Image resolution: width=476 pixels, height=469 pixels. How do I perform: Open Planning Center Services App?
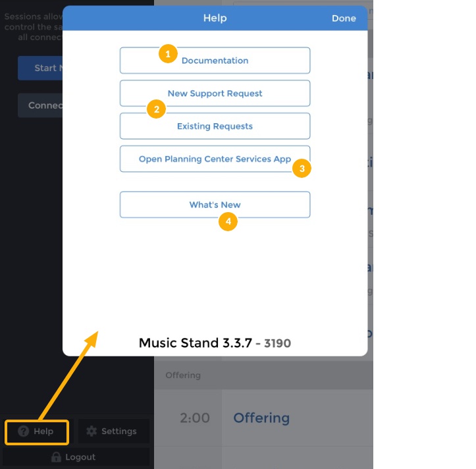point(215,159)
